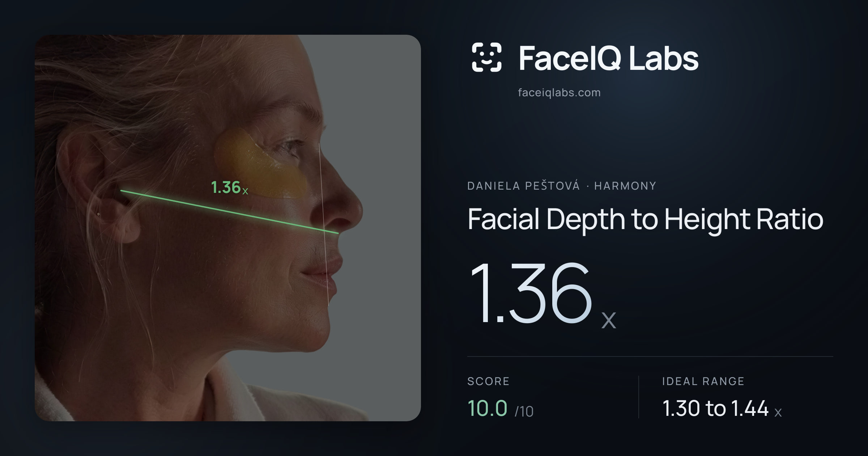Click the 10.0 score value
Screen dimensions: 868x456
487,408
